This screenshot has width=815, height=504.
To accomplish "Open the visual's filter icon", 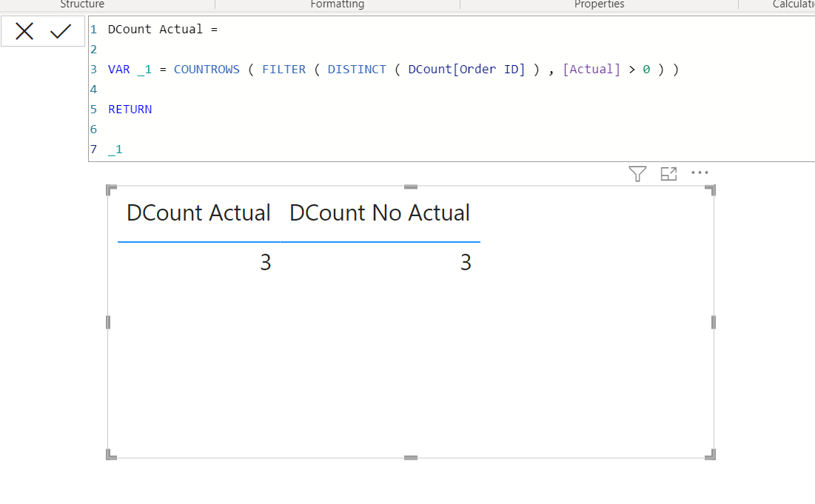I will coord(637,173).
